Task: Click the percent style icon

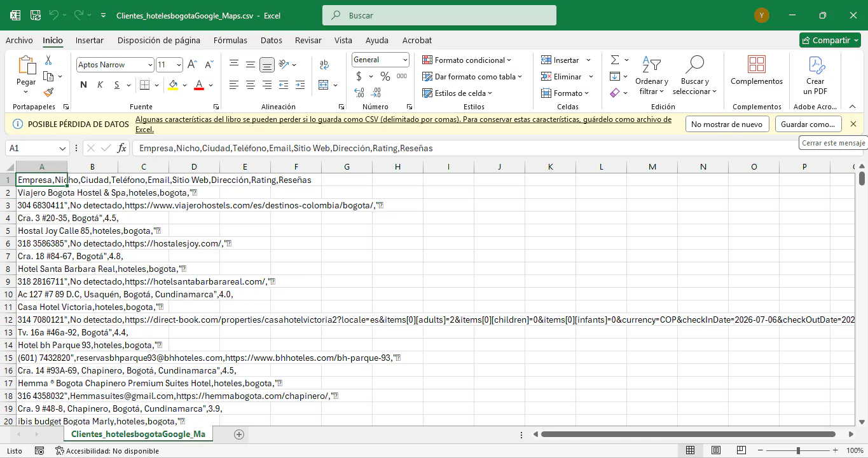Action: 385,76
